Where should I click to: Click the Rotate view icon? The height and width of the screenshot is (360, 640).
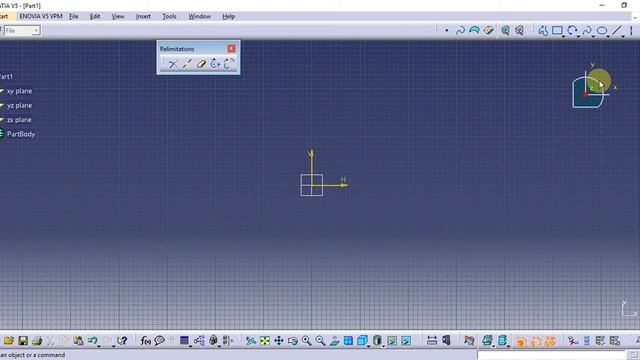click(293, 340)
